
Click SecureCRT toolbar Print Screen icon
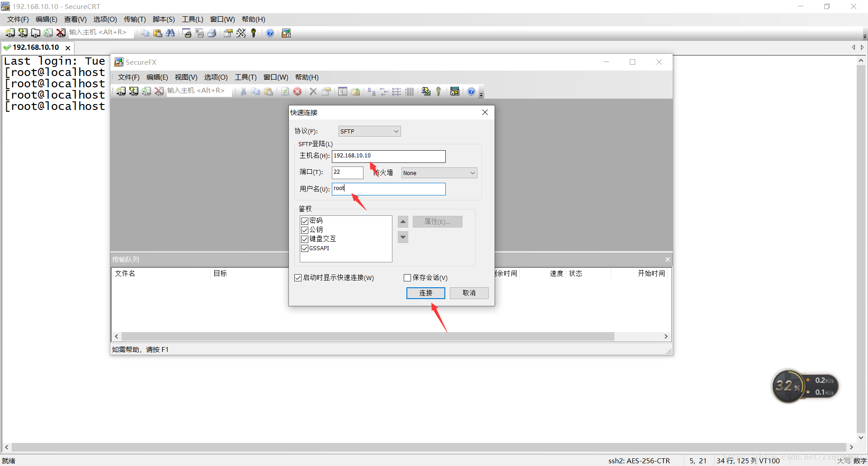click(x=186, y=33)
